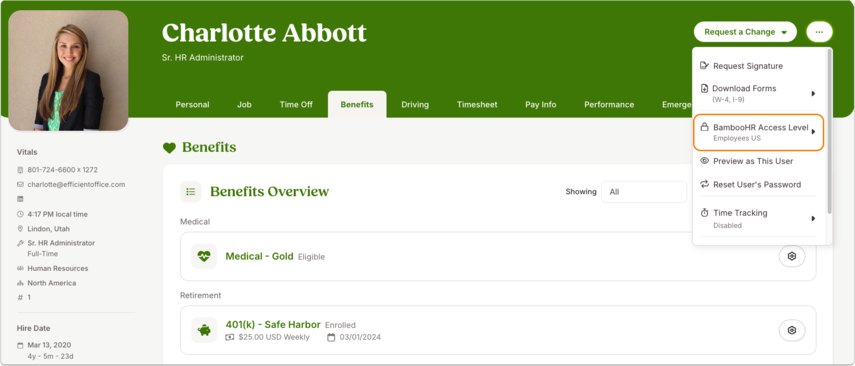Screen dimensions: 855x366
Task: Expand the BambooHR Access Level submenu
Action: pos(758,132)
